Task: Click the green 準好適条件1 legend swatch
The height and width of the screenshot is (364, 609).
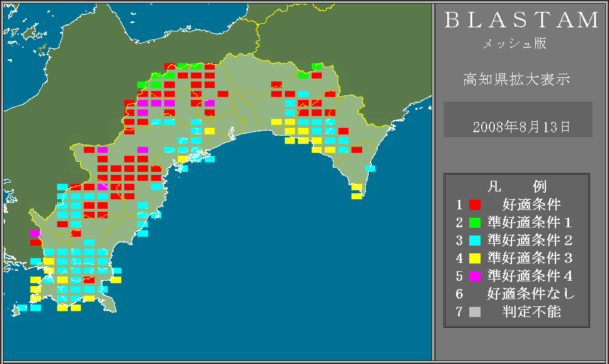Action: tap(475, 222)
